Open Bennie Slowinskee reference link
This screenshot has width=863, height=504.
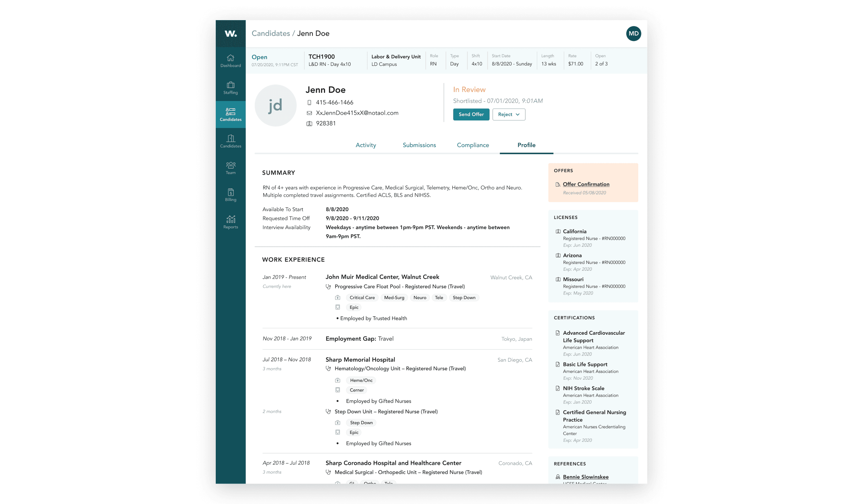(585, 477)
